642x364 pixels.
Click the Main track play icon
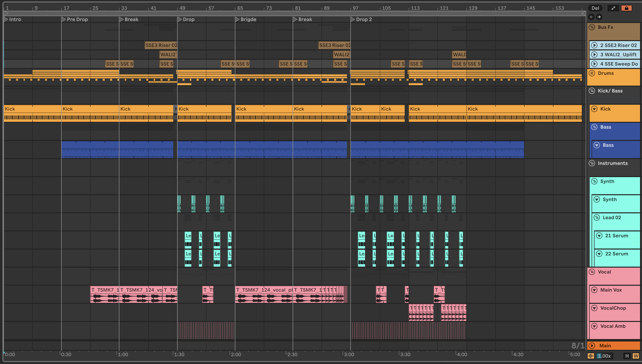click(592, 345)
